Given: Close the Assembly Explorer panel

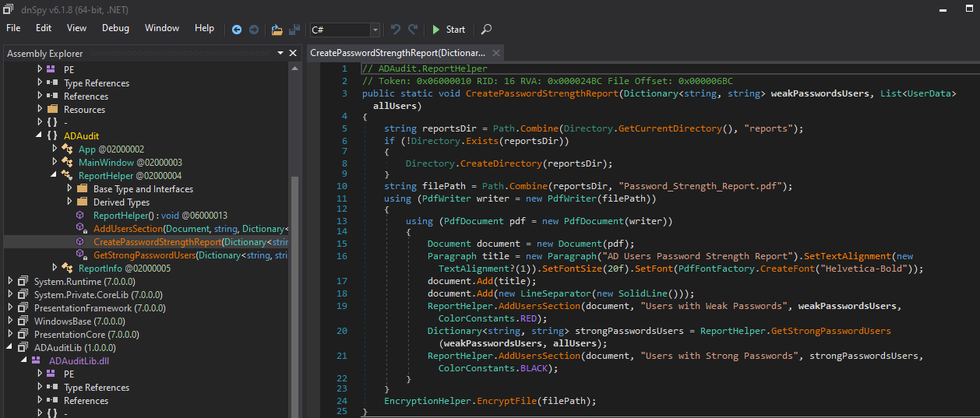Looking at the screenshot, I should click(293, 54).
